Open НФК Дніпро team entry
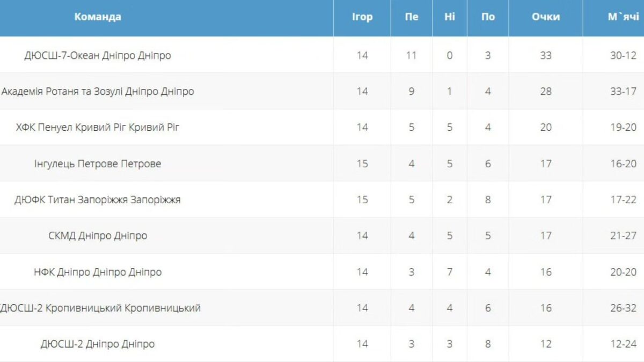Viewport: 644px width, 362px height. pyautogui.click(x=98, y=272)
